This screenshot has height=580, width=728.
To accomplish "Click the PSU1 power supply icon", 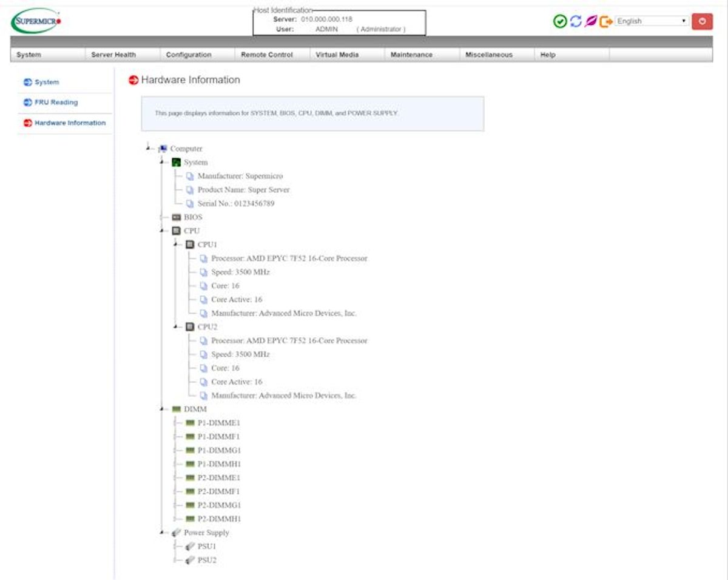I will (190, 547).
